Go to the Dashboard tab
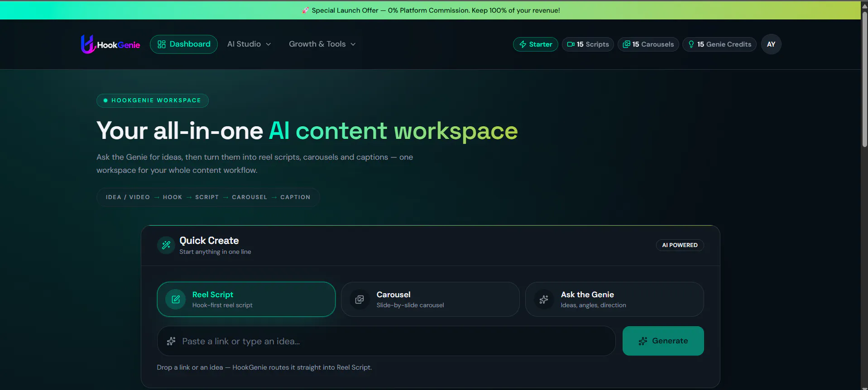The image size is (868, 390). click(x=184, y=44)
